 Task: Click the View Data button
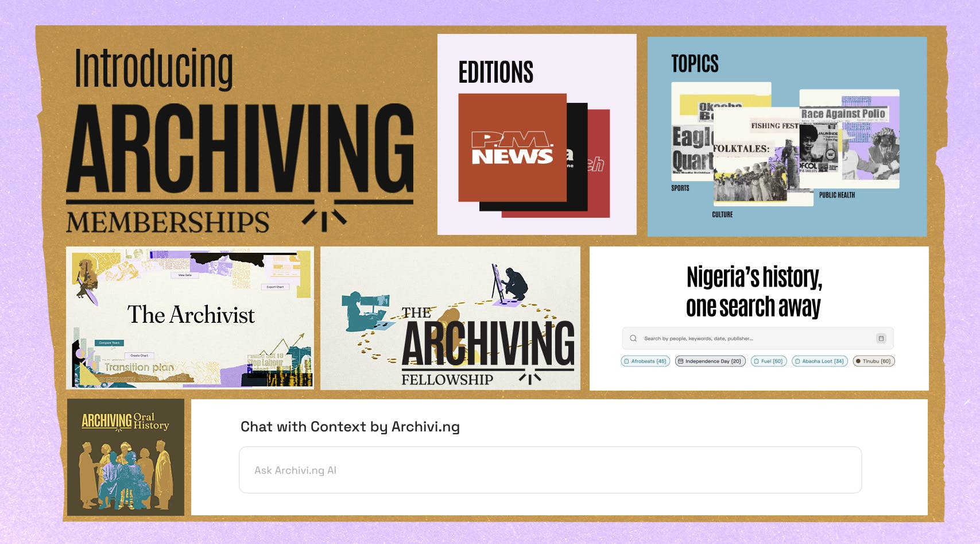point(185,276)
